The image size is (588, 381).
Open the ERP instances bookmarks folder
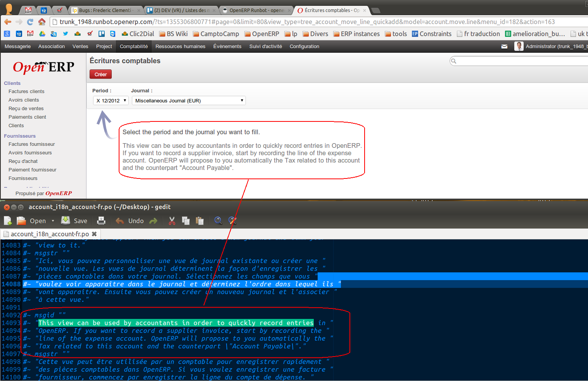tap(356, 34)
